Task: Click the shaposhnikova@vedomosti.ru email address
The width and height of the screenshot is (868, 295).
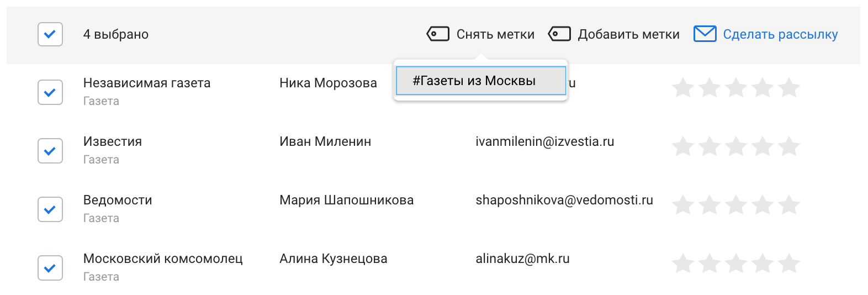Action: click(x=564, y=200)
